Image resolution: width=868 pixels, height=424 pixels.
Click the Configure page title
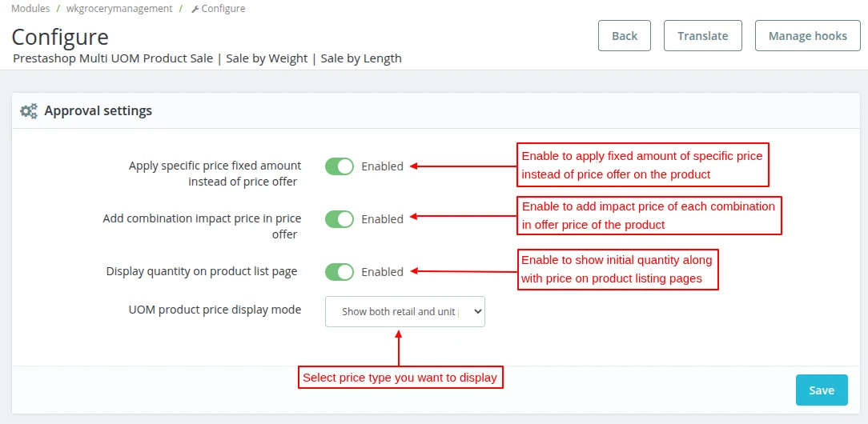[x=60, y=37]
